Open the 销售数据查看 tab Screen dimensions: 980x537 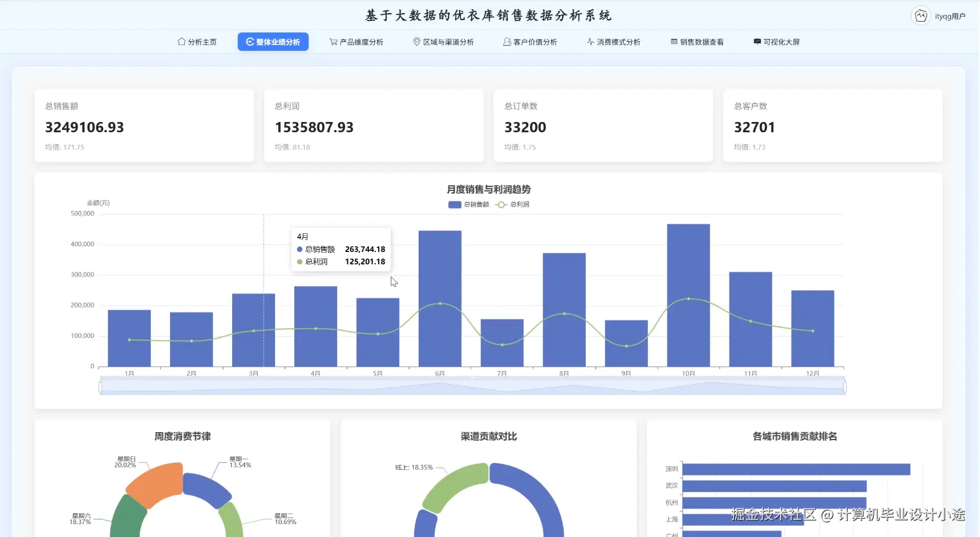coord(697,42)
